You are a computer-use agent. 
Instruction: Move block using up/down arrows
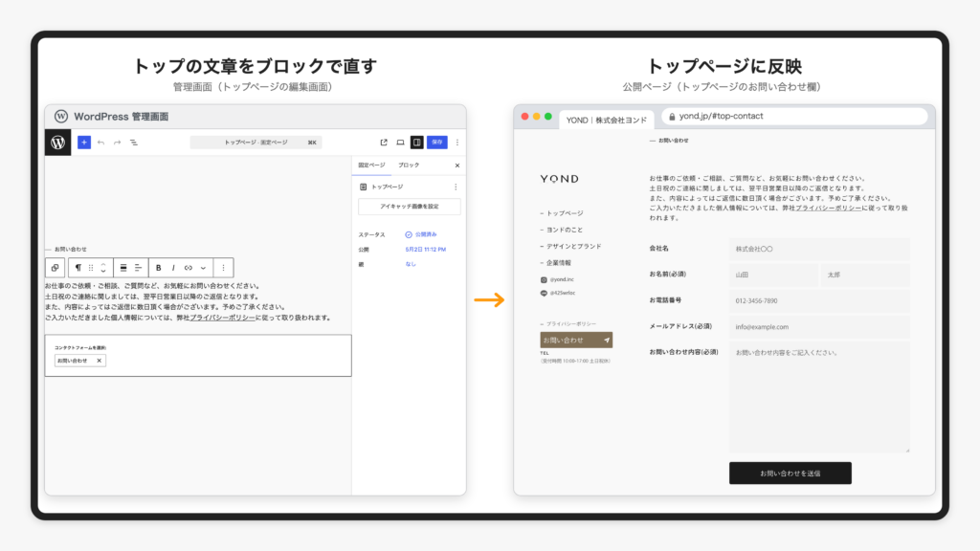pyautogui.click(x=103, y=268)
